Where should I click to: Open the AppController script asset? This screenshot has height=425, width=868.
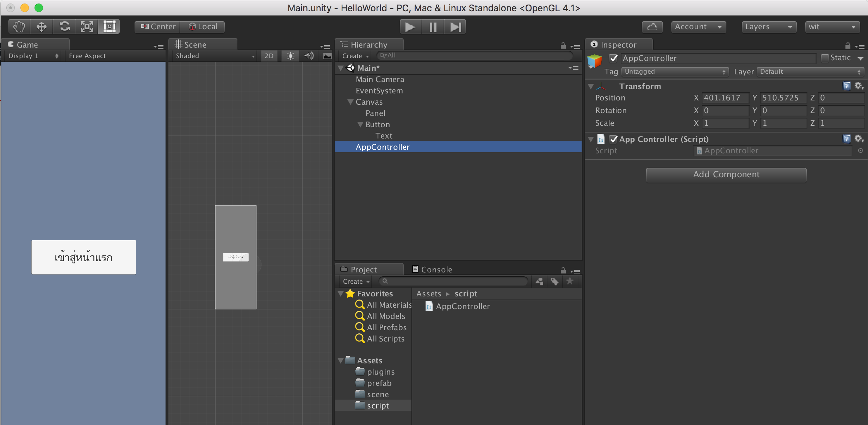point(462,306)
